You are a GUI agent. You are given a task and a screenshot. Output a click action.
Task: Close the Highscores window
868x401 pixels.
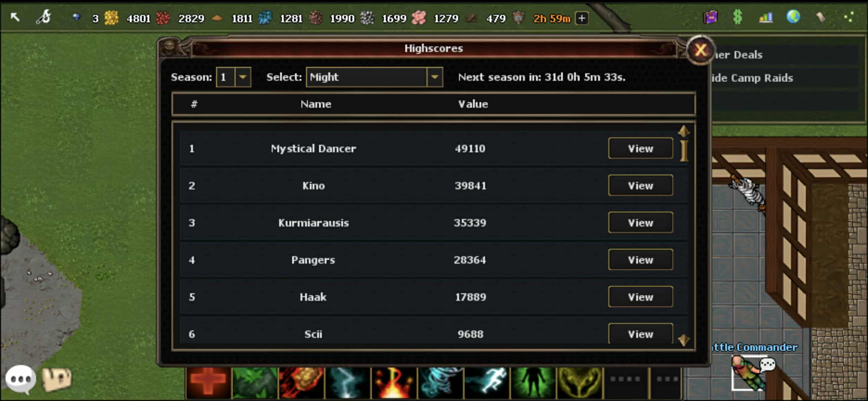(x=700, y=50)
